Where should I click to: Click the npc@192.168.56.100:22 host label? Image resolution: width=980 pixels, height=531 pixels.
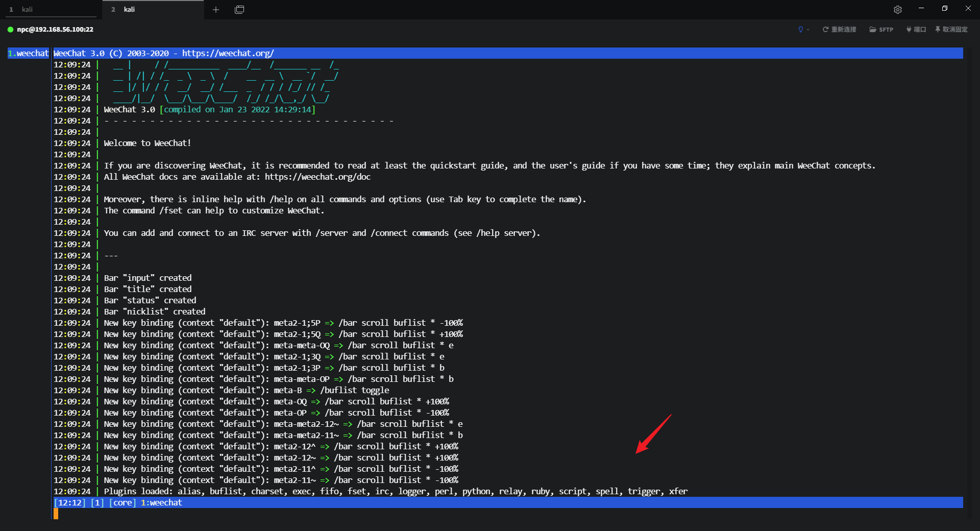[x=55, y=30]
